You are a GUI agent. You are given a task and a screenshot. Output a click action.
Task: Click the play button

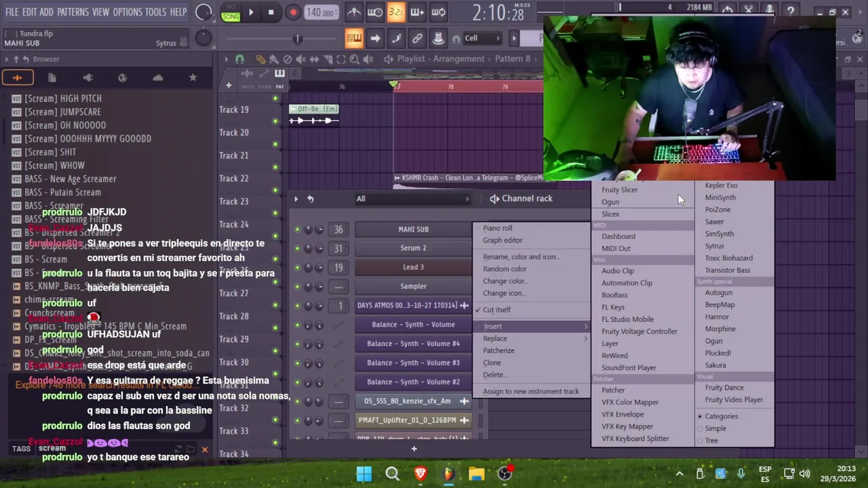click(x=251, y=12)
